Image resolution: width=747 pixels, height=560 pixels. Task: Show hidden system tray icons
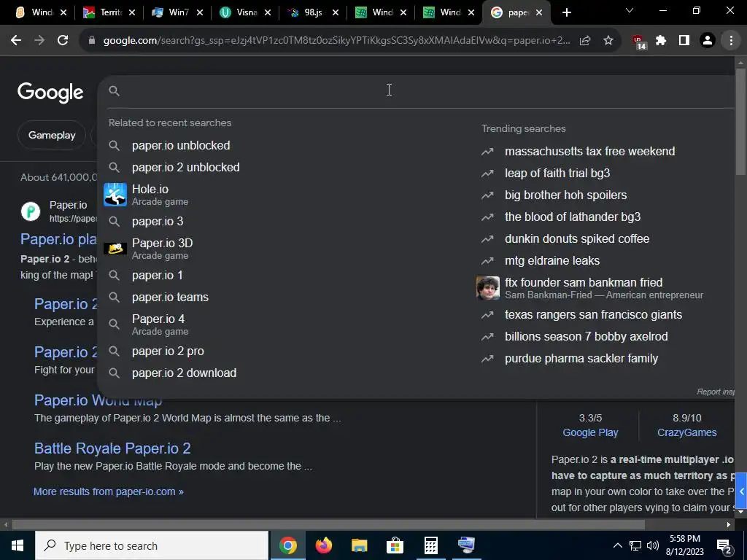[617, 545]
